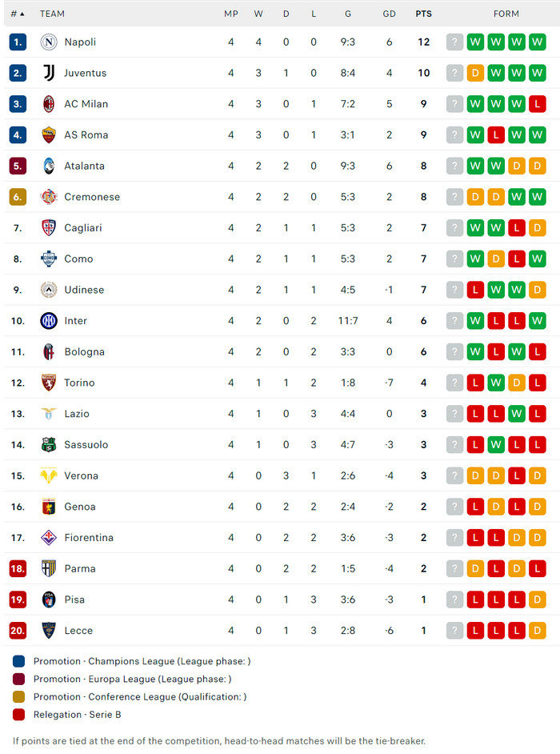Click the MP column header

point(231,14)
